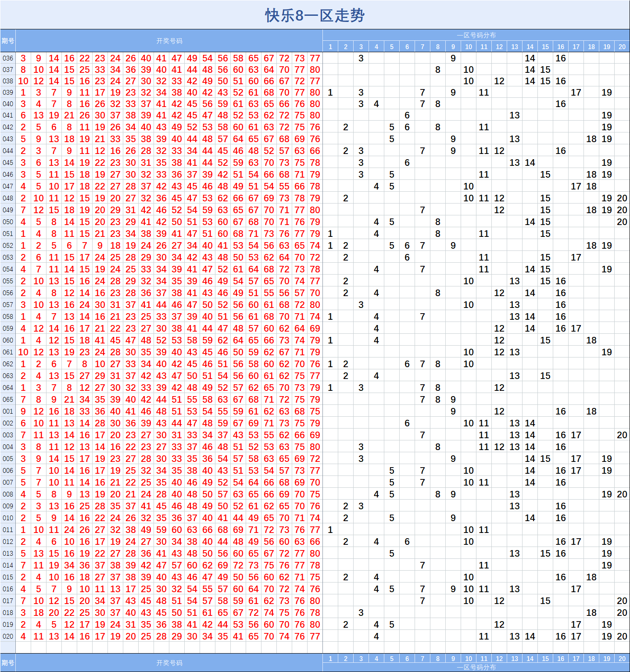Image resolution: width=630 pixels, height=672 pixels.
Task: Click distribution-area number 12 in row 019
Action: click(x=499, y=625)
